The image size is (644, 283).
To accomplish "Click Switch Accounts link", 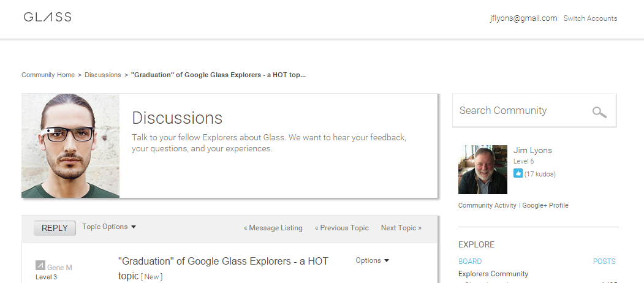I will tap(590, 18).
